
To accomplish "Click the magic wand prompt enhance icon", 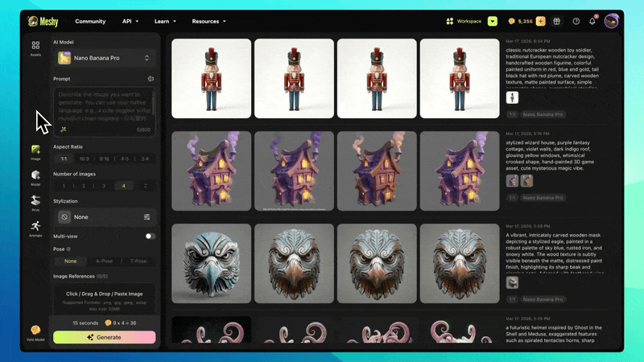I will coord(64,130).
